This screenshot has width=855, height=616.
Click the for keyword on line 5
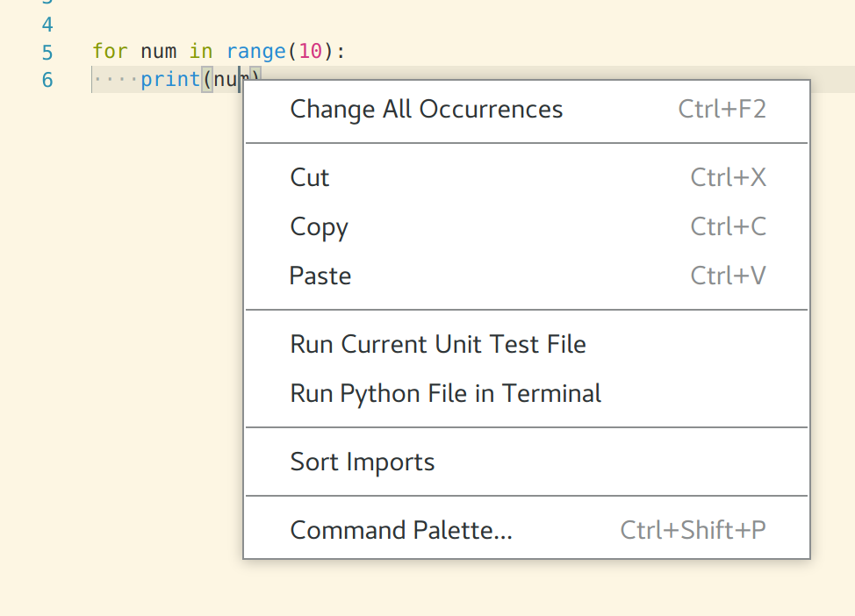(x=110, y=52)
